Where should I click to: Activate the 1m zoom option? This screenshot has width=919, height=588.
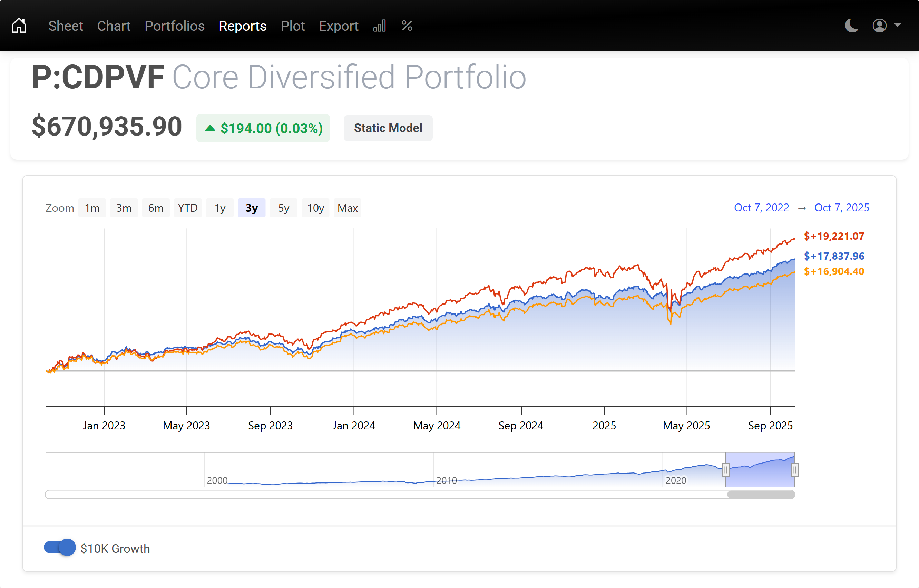point(92,208)
